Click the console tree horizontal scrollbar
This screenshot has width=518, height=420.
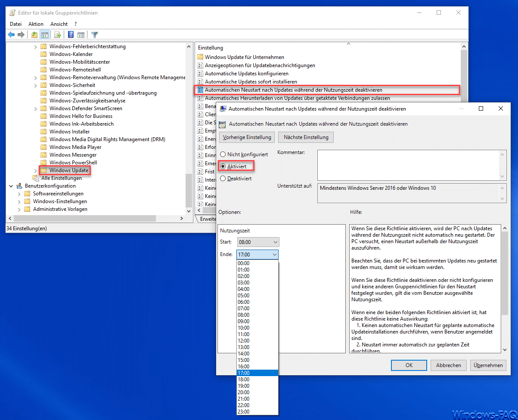[x=95, y=219]
